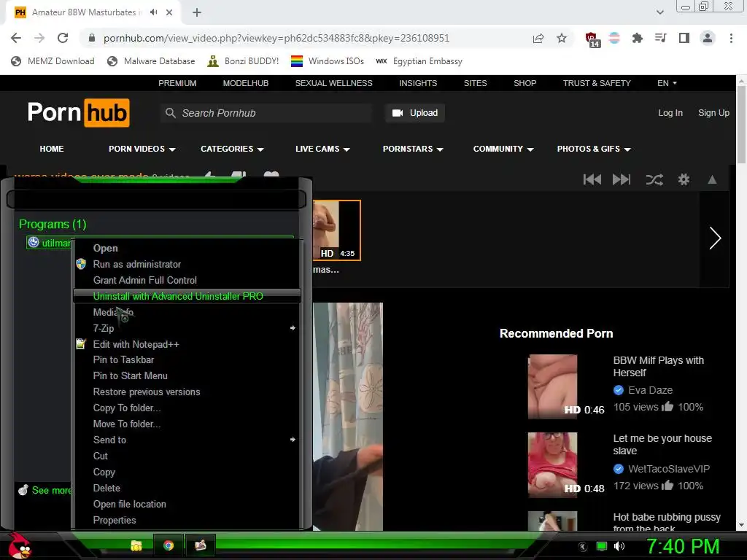Open the Windows ISOs bookmark
747x560 pixels.
[328, 61]
